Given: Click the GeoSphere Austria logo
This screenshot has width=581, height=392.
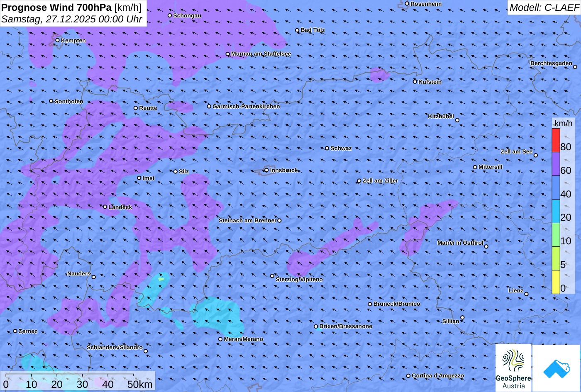Looking at the screenshot, I should tap(513, 368).
